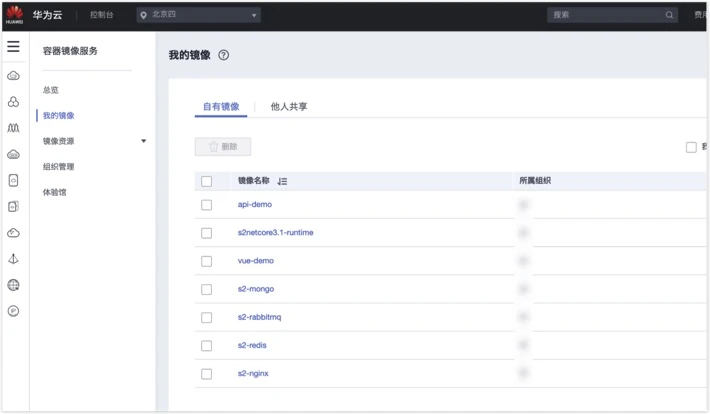
Task: Check the api-demo row checkbox
Action: click(x=206, y=205)
